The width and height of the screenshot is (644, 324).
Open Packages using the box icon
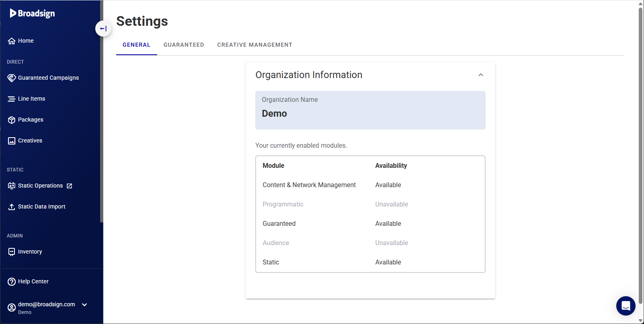[x=12, y=120]
